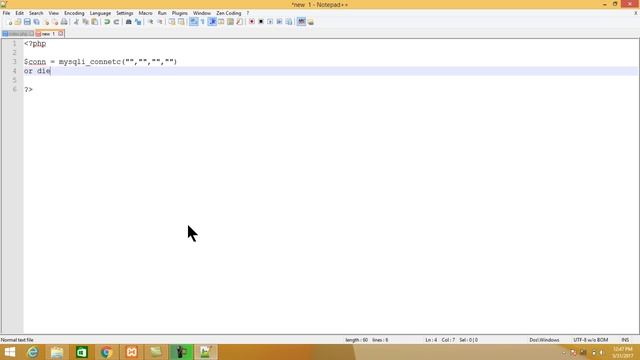Image resolution: width=640 pixels, height=360 pixels.
Task: Create a new document via the toolbar New icon
Action: [x=9, y=22]
